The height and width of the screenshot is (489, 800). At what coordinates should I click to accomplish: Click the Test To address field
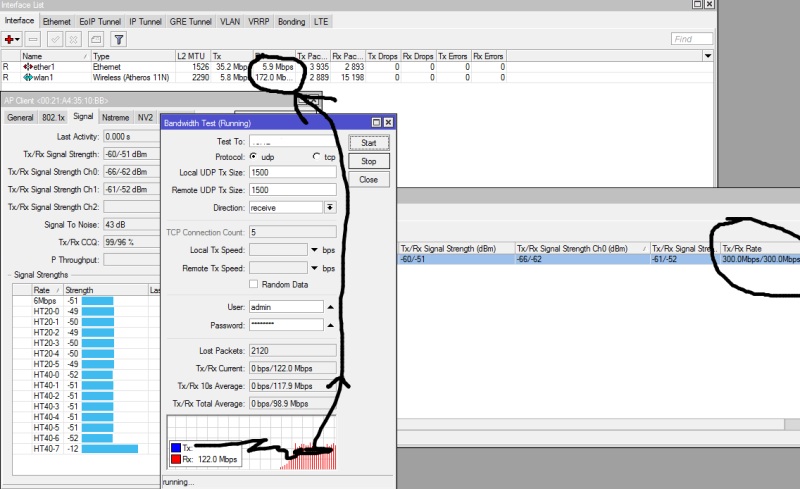[x=292, y=141]
